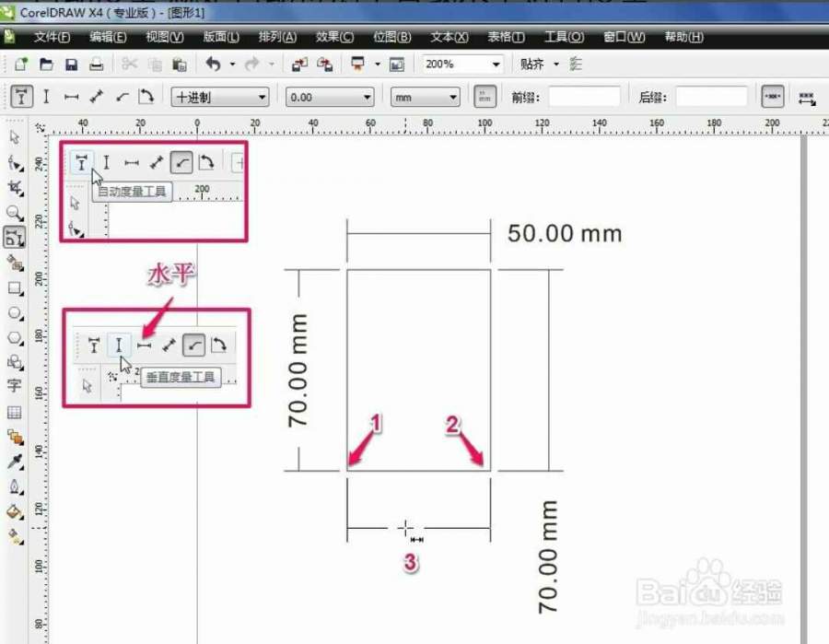This screenshot has height=644, width=829.
Task: Click the 前缀 prefix input field
Action: pos(584,98)
